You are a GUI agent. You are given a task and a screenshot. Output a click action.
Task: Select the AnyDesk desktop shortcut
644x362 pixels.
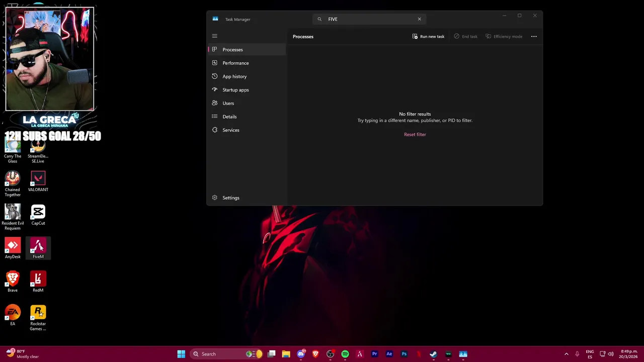coord(13,248)
